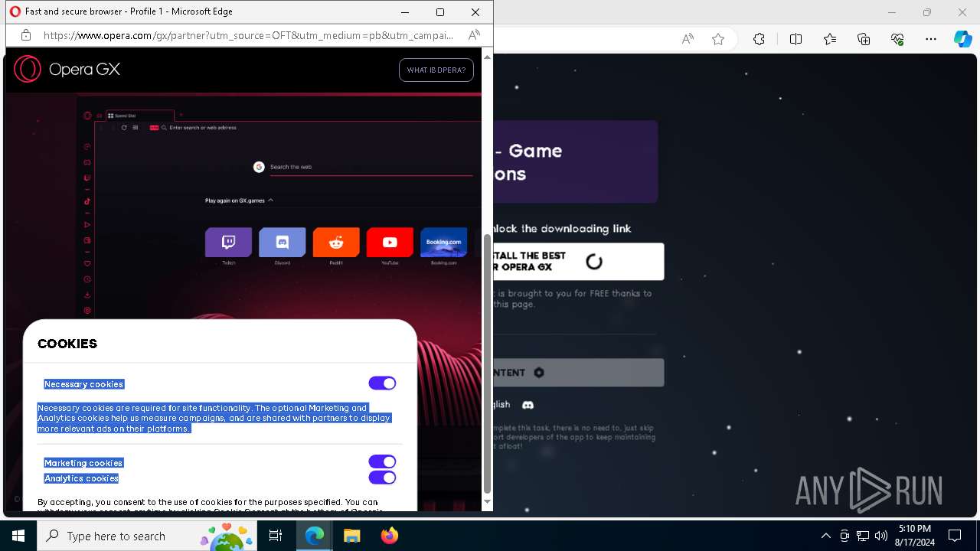Launch Firefox from the taskbar
980x551 pixels.
click(x=389, y=536)
